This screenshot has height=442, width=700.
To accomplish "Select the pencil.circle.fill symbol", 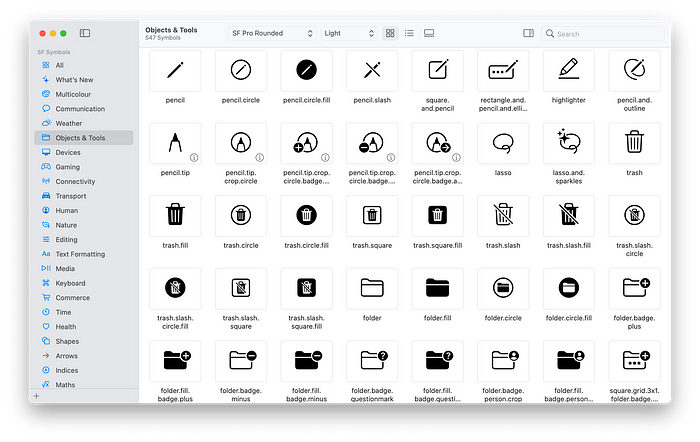I will (306, 71).
